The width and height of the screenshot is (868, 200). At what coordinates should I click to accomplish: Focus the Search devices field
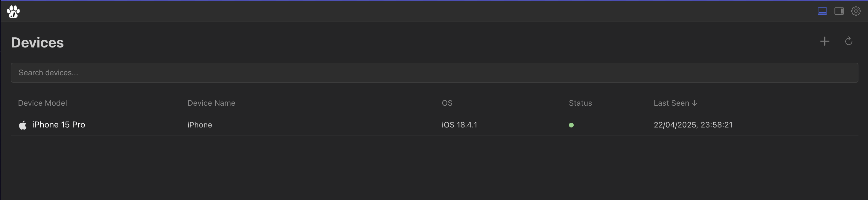tap(434, 73)
